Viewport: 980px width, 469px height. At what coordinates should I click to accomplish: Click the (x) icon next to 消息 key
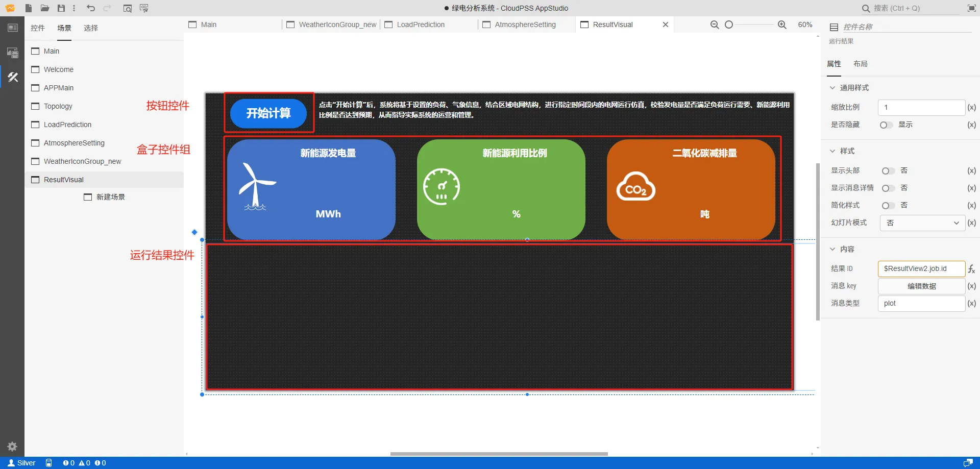(972, 286)
